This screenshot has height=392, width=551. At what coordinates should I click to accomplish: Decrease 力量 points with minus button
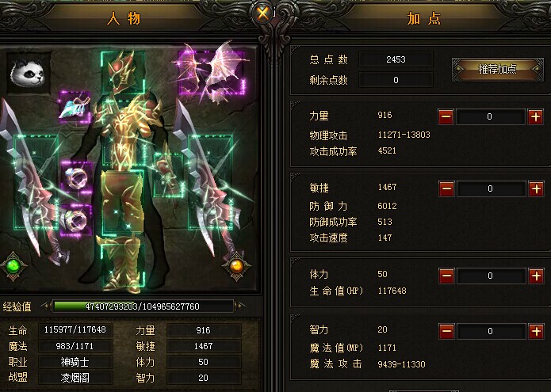tap(446, 117)
